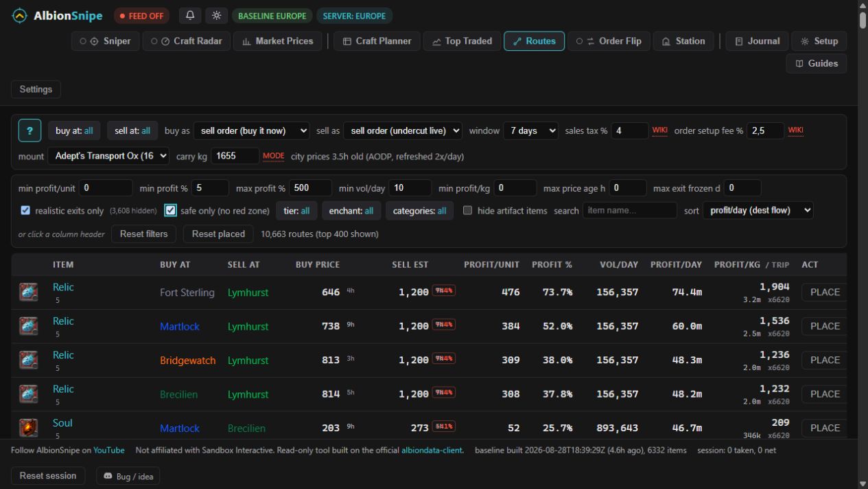Click the Soul item icon
Image resolution: width=868 pixels, height=489 pixels.
tap(28, 428)
